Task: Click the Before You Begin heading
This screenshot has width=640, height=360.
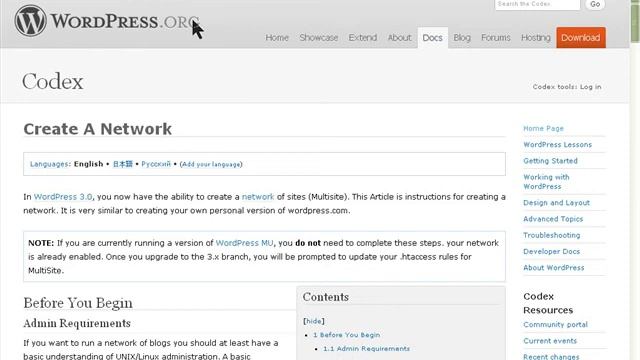Action: 78,303
